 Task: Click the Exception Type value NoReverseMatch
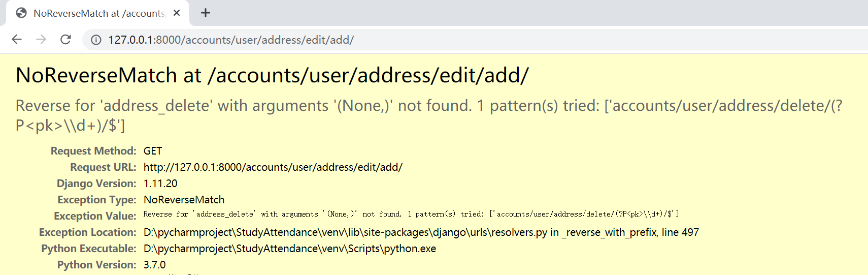pos(184,200)
